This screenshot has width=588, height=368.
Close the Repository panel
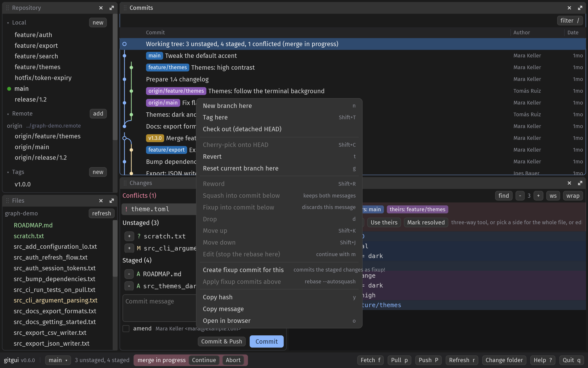tap(101, 8)
